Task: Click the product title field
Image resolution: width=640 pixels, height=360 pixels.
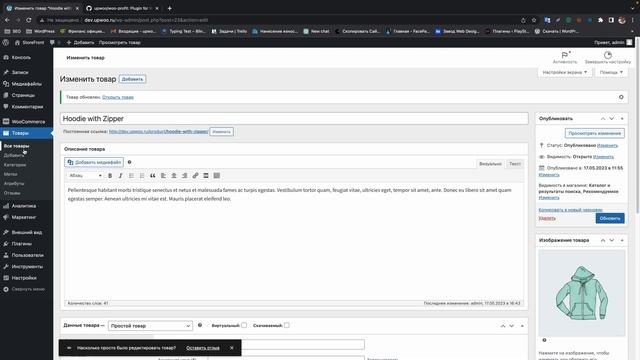Action: [x=294, y=119]
